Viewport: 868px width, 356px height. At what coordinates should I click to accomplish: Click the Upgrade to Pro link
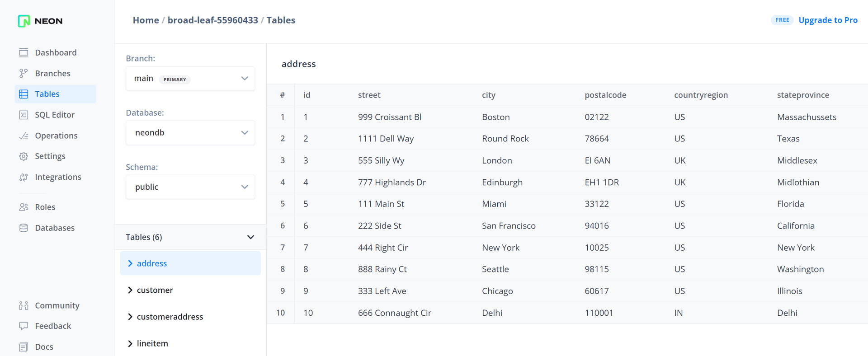click(x=828, y=20)
